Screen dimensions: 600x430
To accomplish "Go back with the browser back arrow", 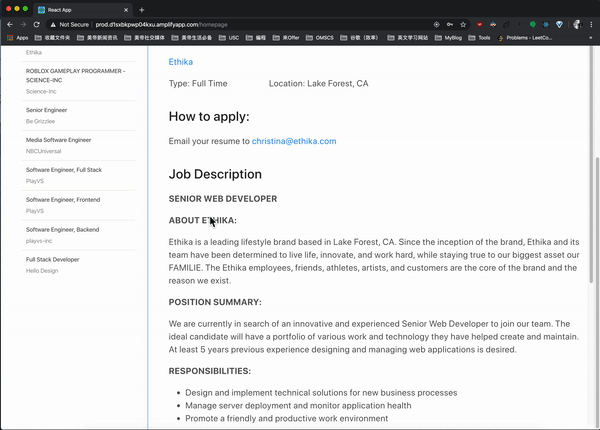I will pyautogui.click(x=10, y=24).
